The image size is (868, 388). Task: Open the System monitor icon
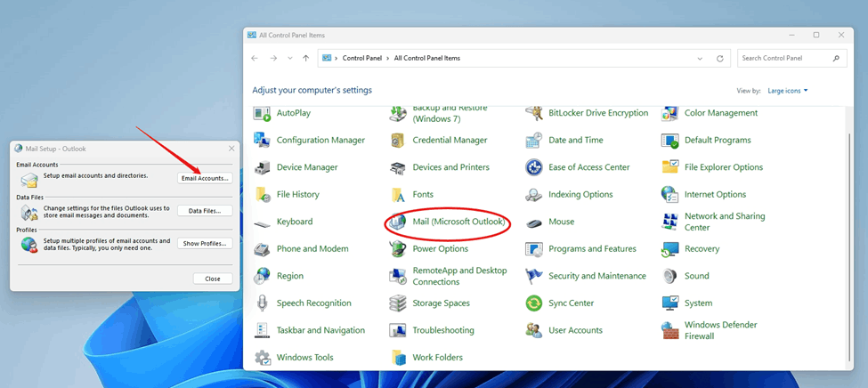pos(670,303)
